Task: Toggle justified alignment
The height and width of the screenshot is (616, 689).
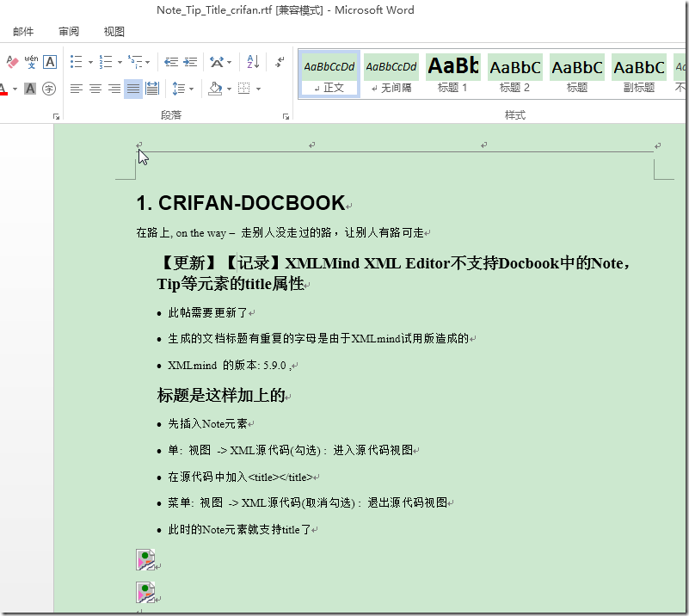Action: pyautogui.click(x=133, y=89)
